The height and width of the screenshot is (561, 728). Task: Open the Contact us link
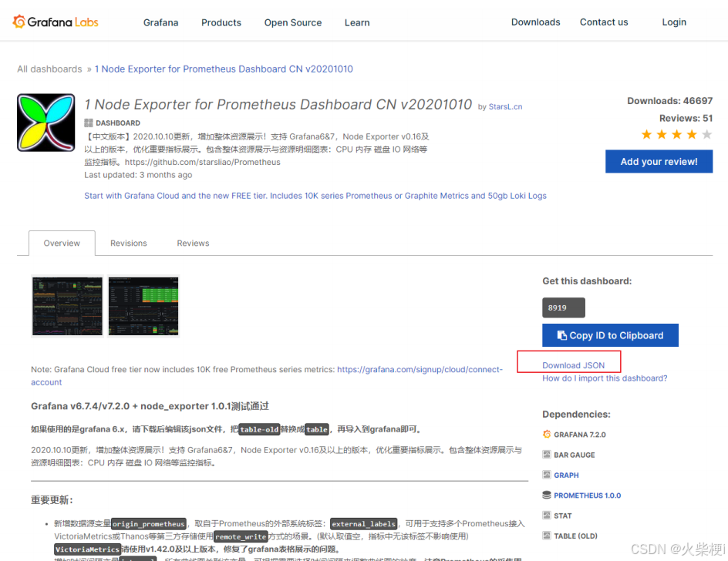[x=604, y=22]
